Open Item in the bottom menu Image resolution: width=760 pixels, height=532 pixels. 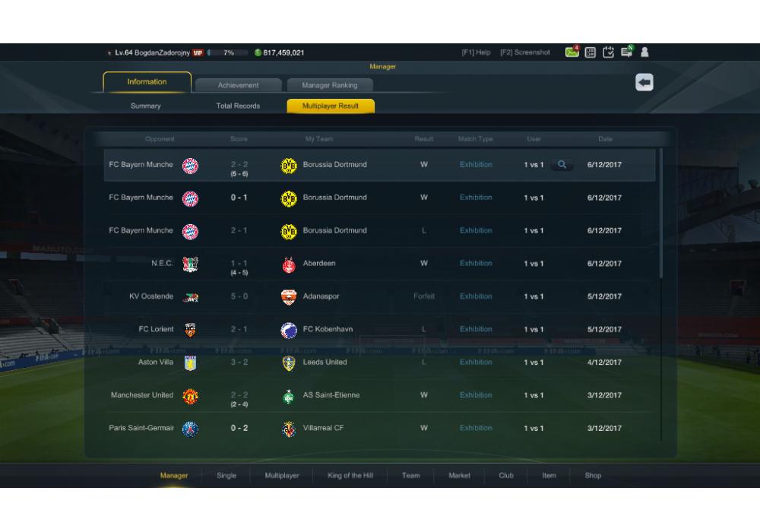coord(549,475)
